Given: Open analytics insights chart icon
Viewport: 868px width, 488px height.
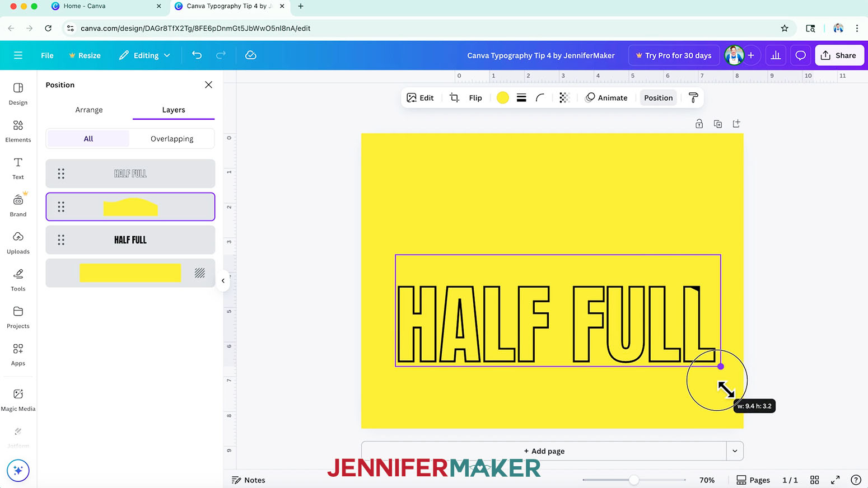Looking at the screenshot, I should pos(776,55).
